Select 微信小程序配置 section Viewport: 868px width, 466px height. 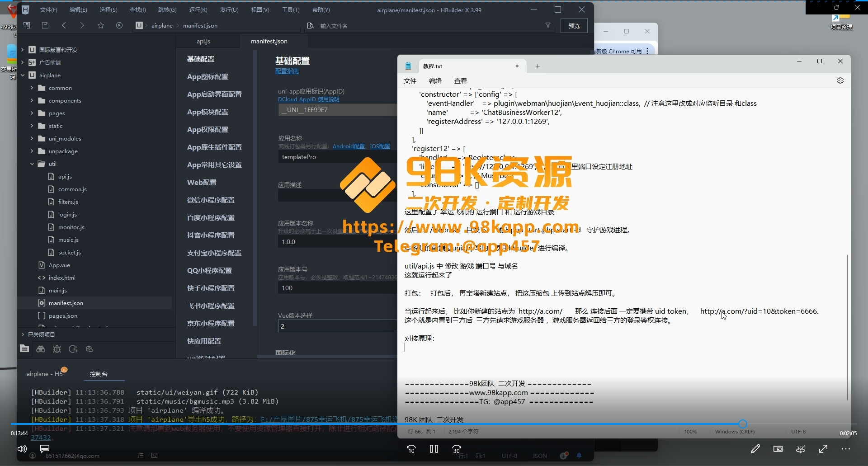(x=211, y=200)
